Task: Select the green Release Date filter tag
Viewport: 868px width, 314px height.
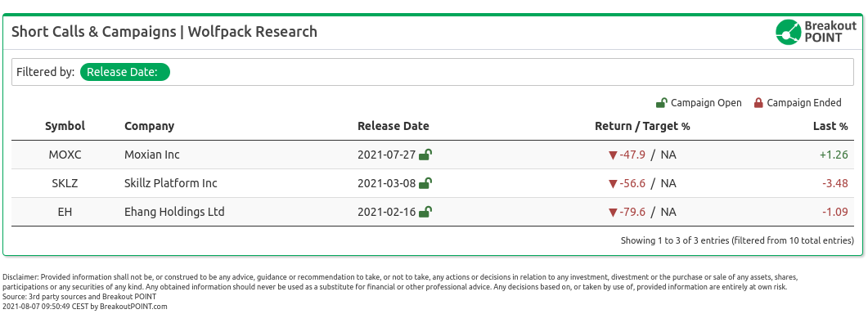Action: tap(125, 72)
